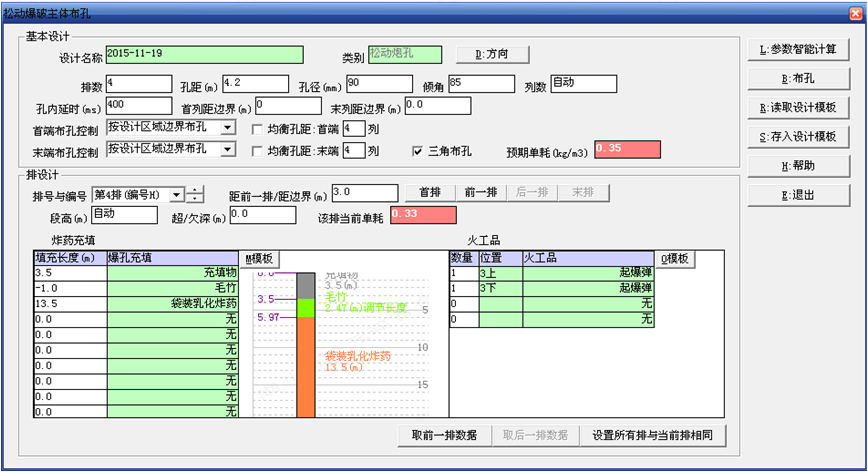The image size is (868, 472).
Task: Jump to first row with 首排
Action: click(x=429, y=192)
